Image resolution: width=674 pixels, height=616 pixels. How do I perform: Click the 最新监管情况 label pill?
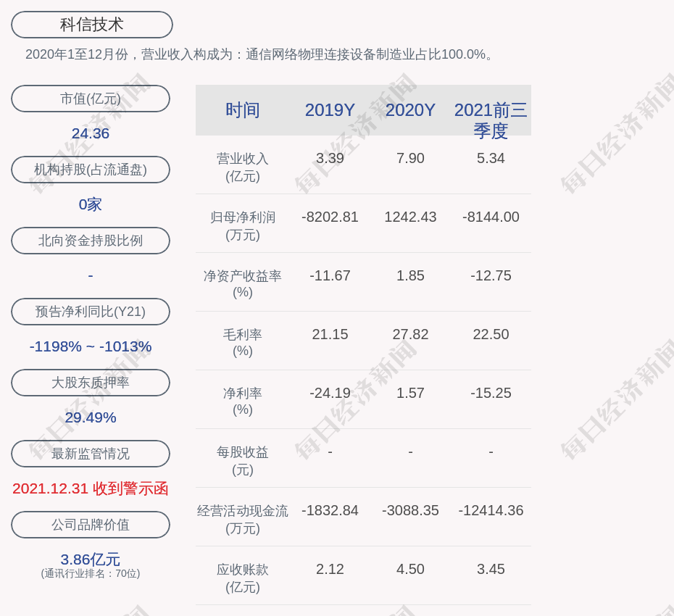click(x=91, y=454)
